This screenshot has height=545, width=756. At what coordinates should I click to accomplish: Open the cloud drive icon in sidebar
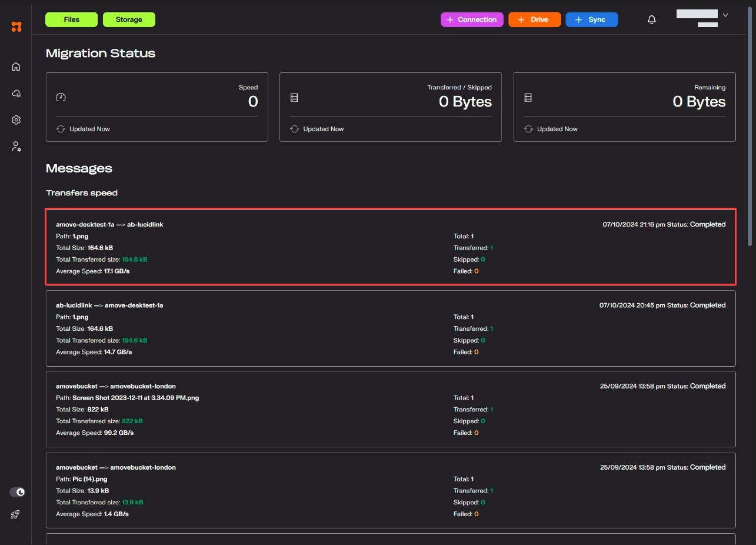(x=16, y=94)
